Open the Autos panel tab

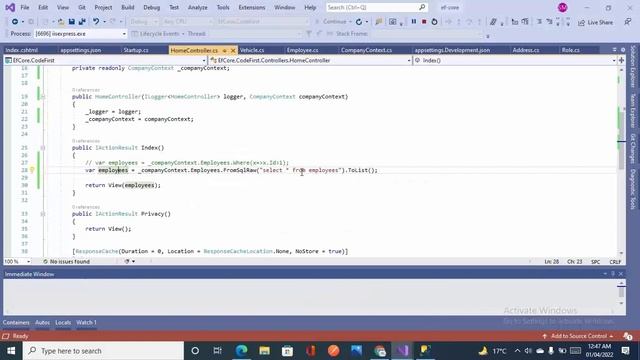click(x=42, y=322)
